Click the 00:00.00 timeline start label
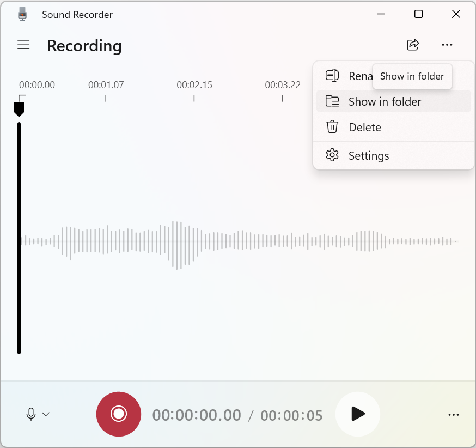476x448 pixels. [x=37, y=84]
